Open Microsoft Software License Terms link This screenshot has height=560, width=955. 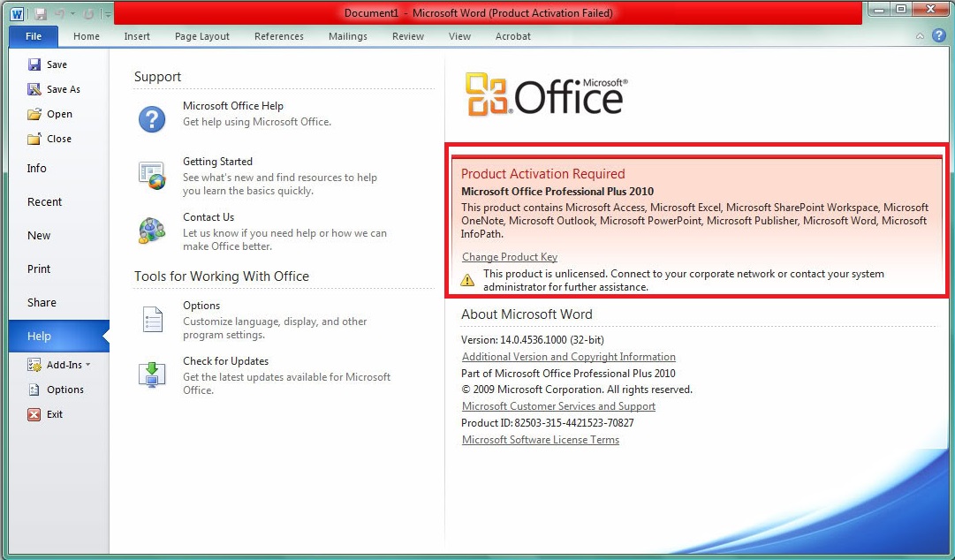[x=541, y=440]
